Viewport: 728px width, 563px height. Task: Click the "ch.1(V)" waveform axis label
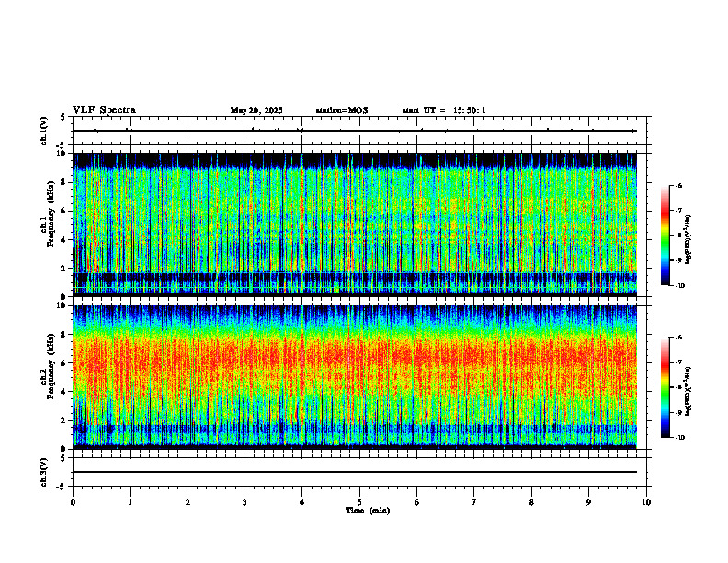point(44,131)
